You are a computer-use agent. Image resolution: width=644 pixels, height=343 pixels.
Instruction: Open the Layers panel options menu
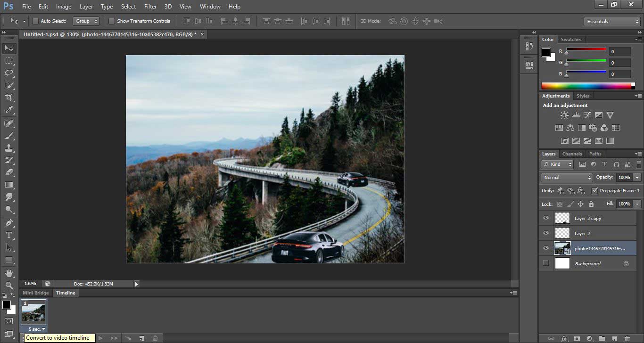[638, 154]
